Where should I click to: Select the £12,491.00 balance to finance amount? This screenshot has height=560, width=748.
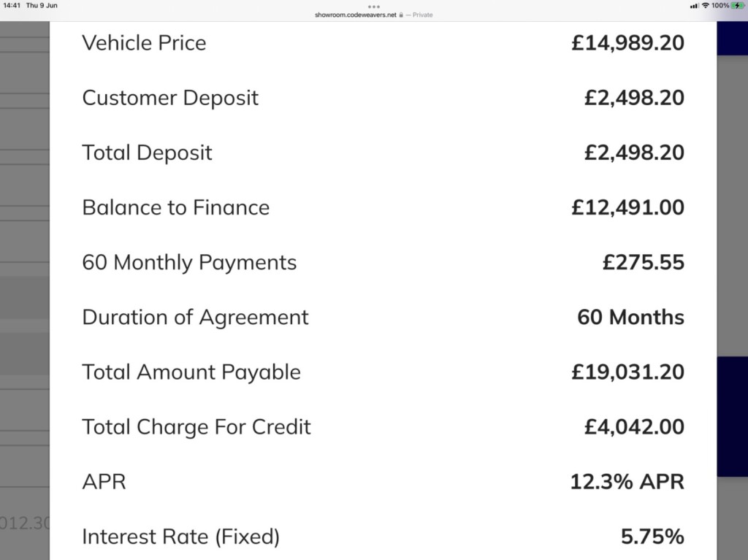pos(627,207)
